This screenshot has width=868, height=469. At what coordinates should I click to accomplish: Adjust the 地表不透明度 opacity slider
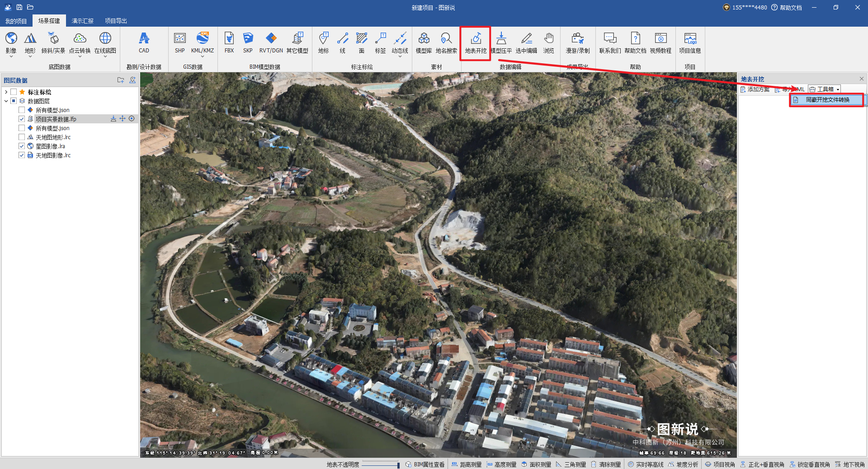coord(380,464)
